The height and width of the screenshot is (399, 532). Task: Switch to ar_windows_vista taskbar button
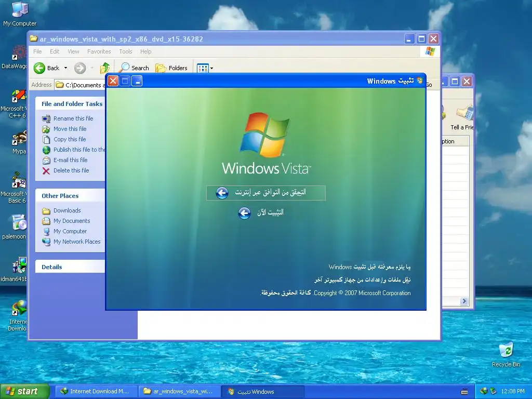pyautogui.click(x=179, y=392)
